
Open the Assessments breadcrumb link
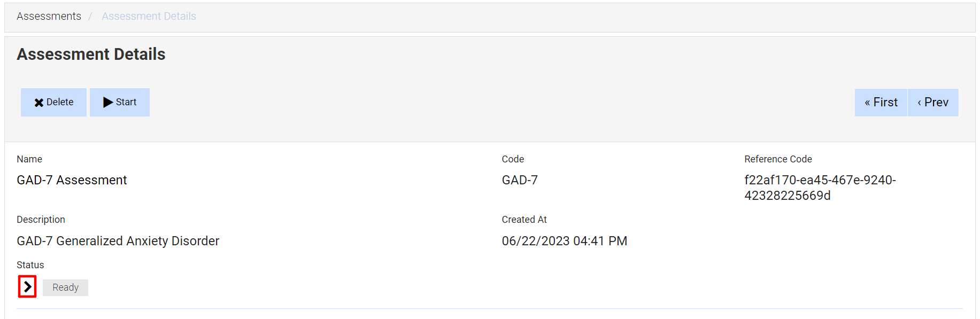click(x=49, y=16)
